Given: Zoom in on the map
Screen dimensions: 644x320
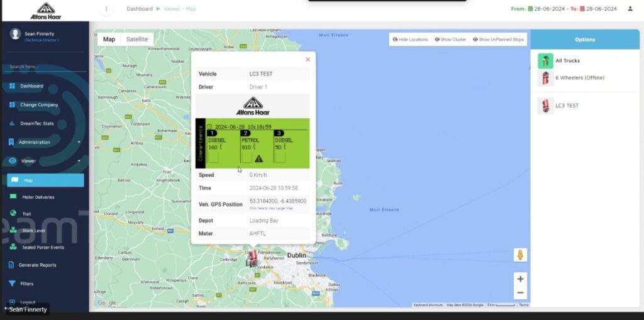Looking at the screenshot, I should coord(520,279).
